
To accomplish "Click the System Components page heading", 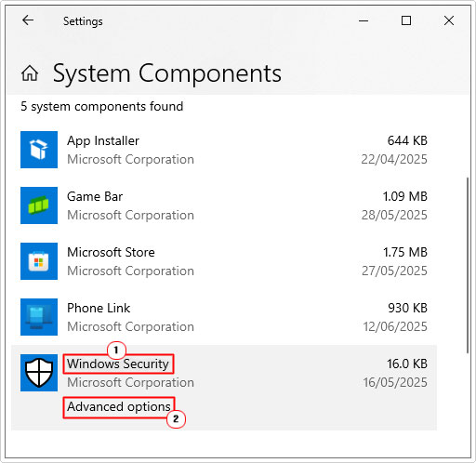I will point(167,73).
